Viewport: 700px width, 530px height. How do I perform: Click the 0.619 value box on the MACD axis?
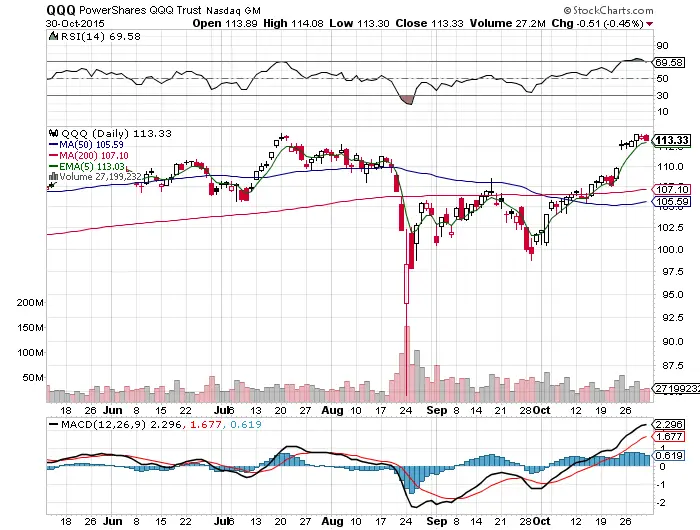tap(669, 455)
